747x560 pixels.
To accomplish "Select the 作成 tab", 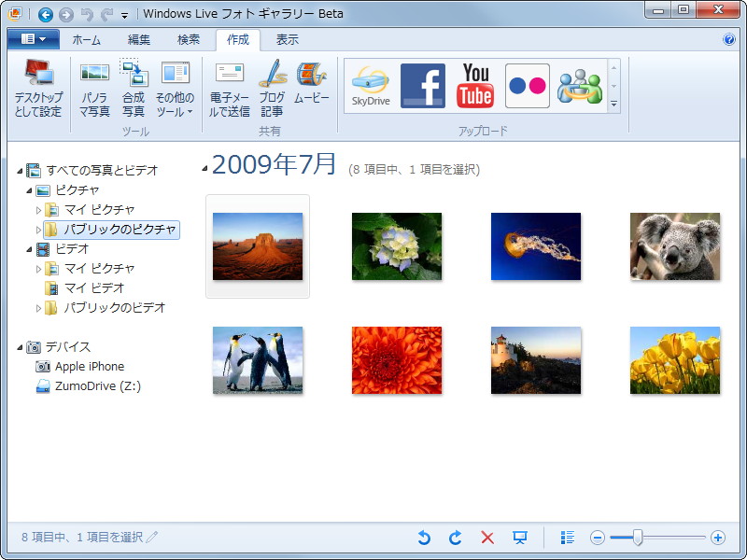I will (x=238, y=40).
